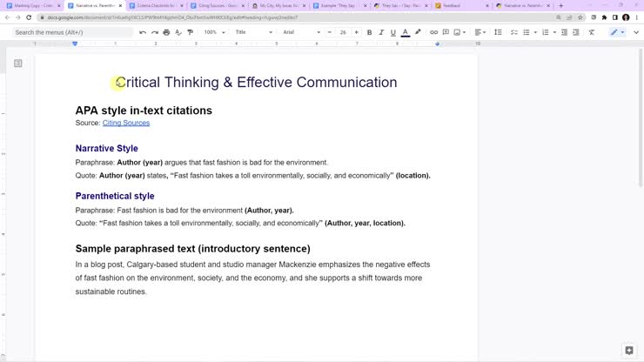The image size is (644, 362).
Task: Click the Insert link icon
Action: click(x=436, y=32)
